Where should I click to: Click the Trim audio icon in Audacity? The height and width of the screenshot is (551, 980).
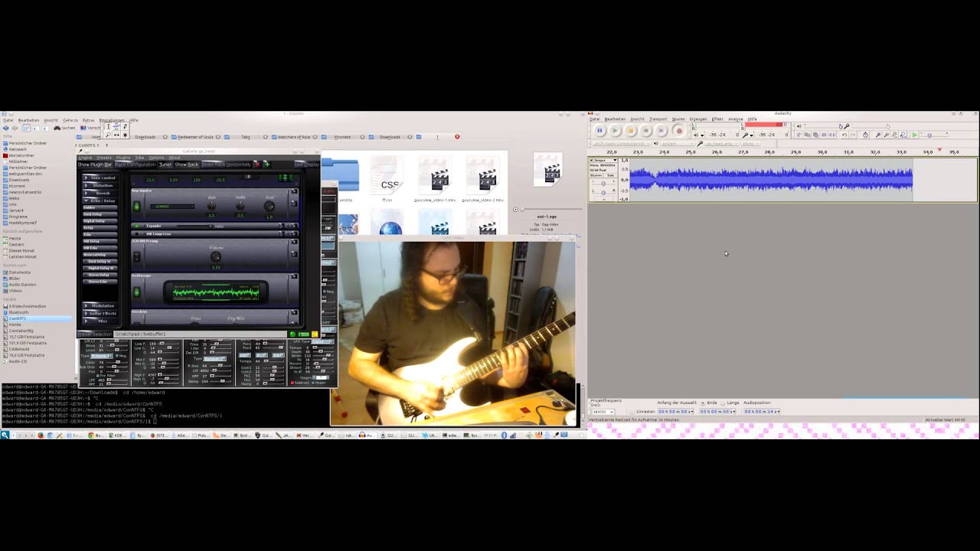824,135
